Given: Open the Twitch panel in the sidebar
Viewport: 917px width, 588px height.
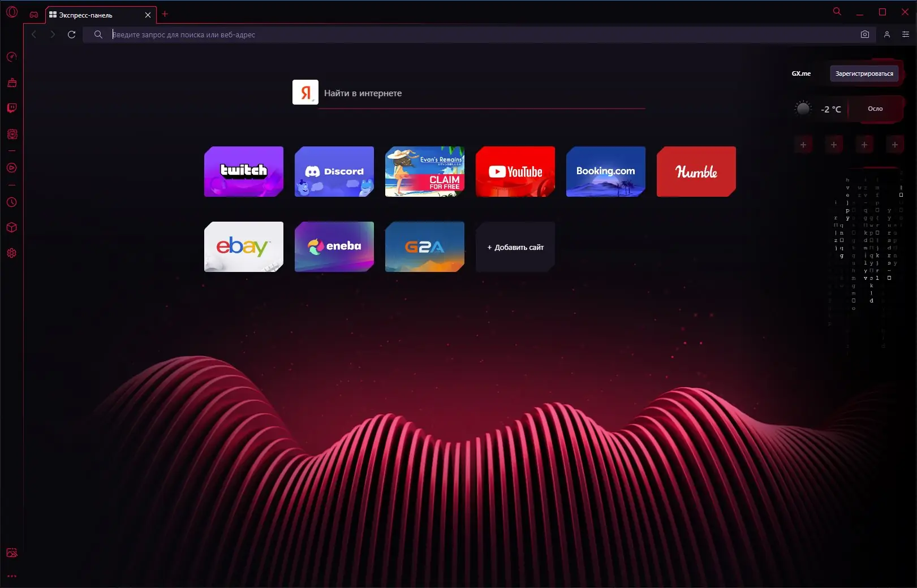Looking at the screenshot, I should [12, 108].
